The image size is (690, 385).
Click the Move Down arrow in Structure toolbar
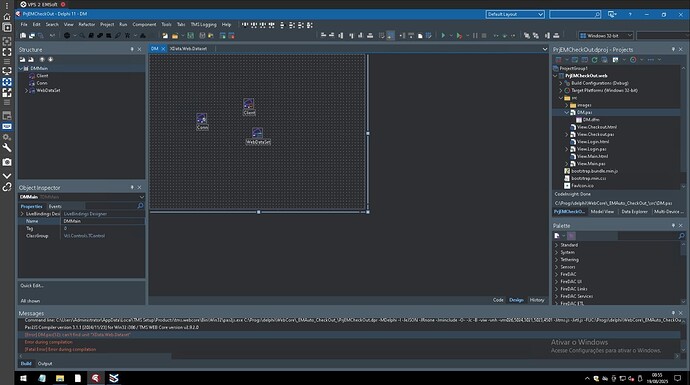[x=51, y=59]
